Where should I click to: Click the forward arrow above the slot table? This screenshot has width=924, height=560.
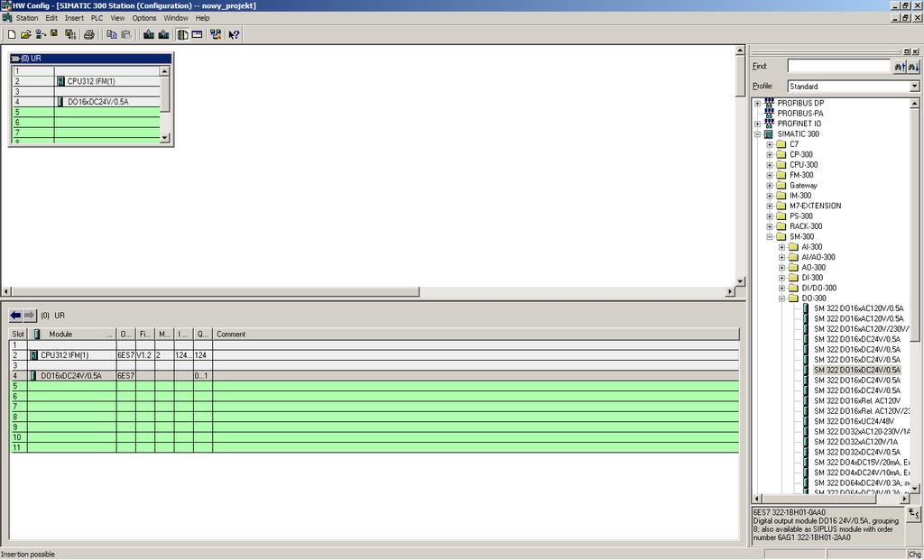click(30, 316)
